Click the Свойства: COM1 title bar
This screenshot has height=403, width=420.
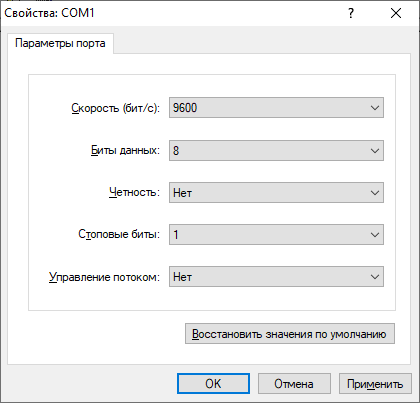pyautogui.click(x=167, y=13)
